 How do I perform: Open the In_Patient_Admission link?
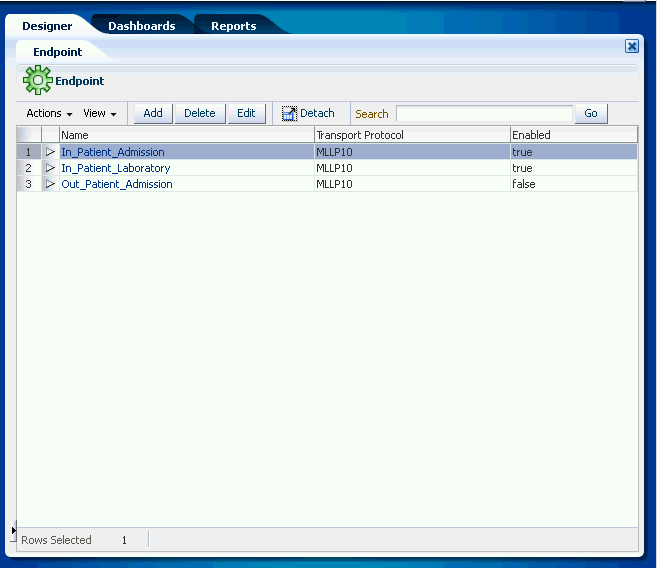(x=113, y=152)
